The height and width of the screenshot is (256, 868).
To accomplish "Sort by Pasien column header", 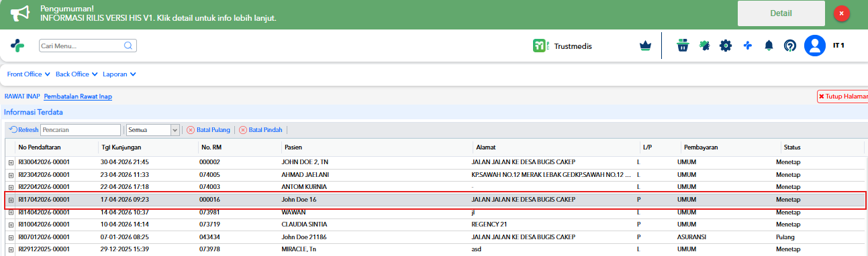I will (x=376, y=147).
